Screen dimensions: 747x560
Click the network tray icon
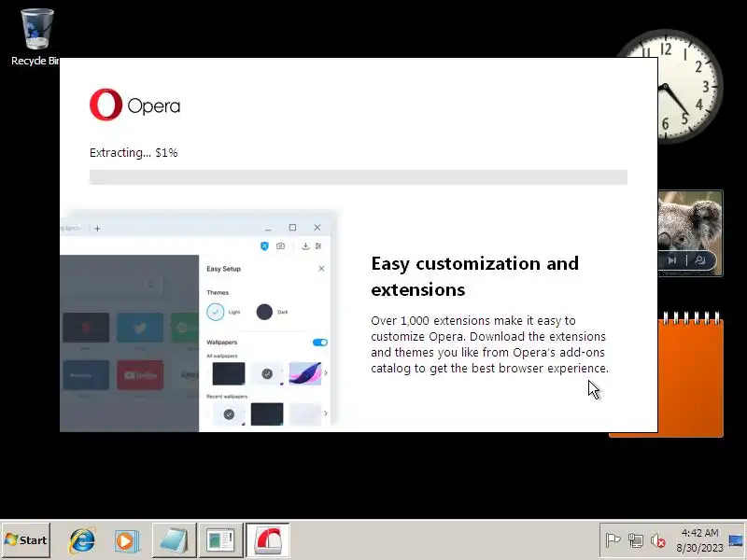tap(636, 540)
